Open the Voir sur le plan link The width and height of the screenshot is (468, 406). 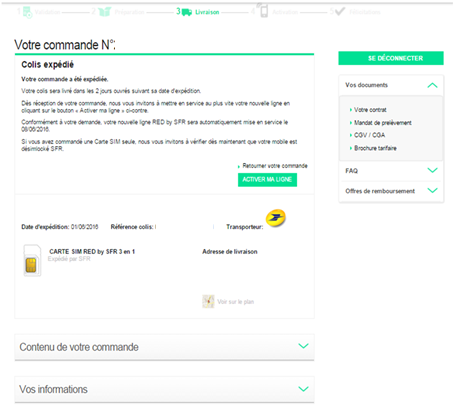[236, 302]
